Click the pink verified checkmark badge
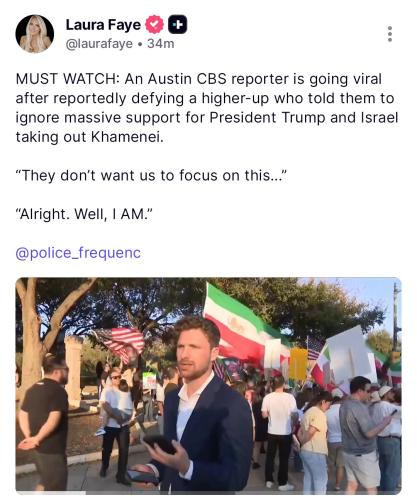This screenshot has width=417, height=500. point(154,25)
